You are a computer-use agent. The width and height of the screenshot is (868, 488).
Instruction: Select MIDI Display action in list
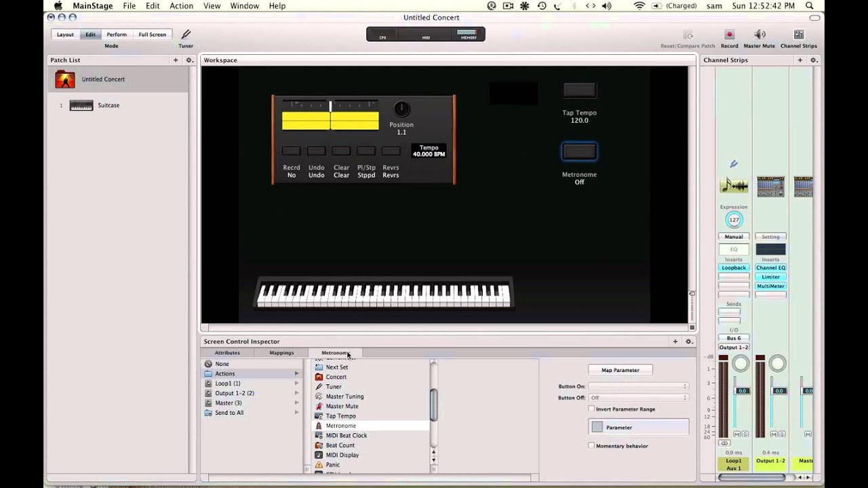[370, 455]
